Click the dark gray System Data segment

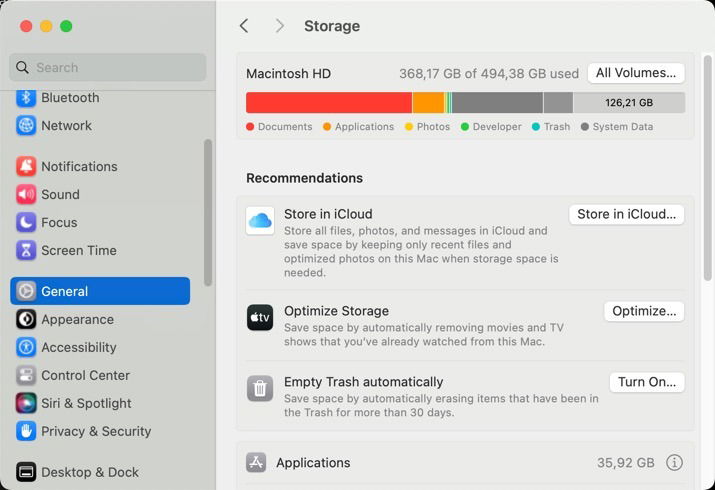coord(497,103)
